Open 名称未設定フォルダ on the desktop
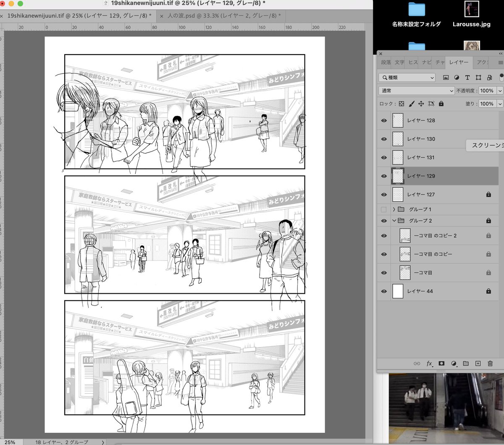Image resolution: width=504 pixels, height=445 pixels. click(417, 15)
